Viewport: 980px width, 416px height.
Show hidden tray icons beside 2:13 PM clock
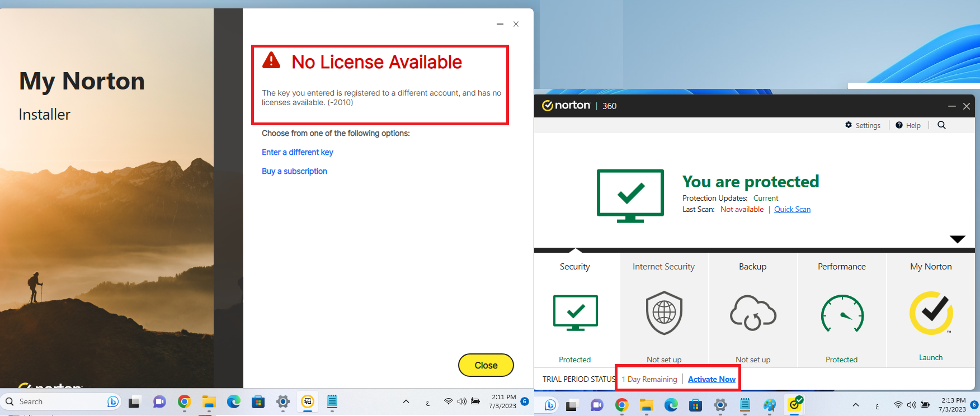[x=855, y=405]
